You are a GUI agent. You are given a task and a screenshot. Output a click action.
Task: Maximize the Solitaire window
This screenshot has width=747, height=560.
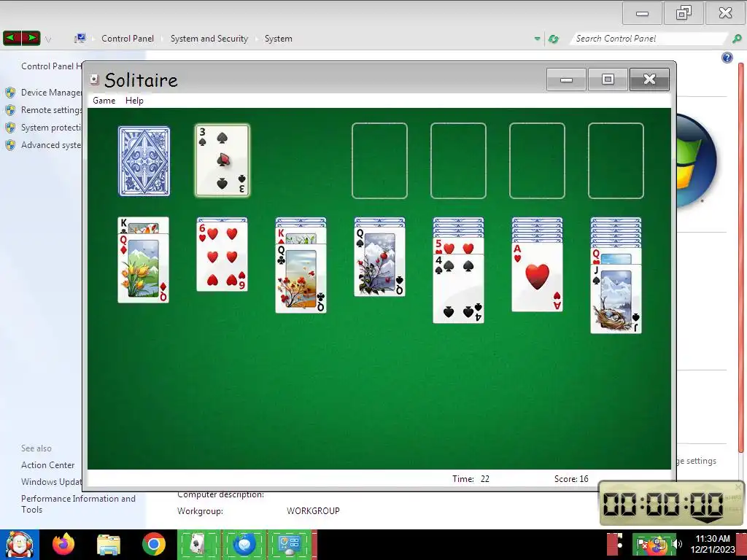click(608, 79)
